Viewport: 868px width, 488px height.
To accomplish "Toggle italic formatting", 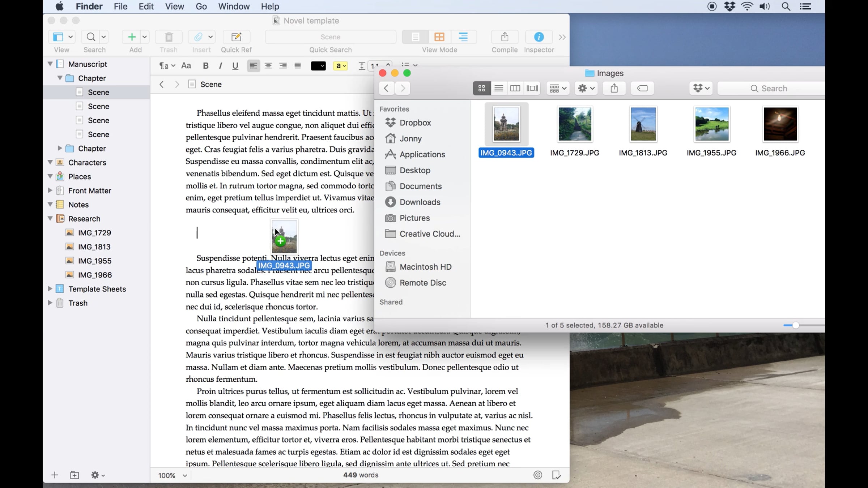I will pos(220,66).
